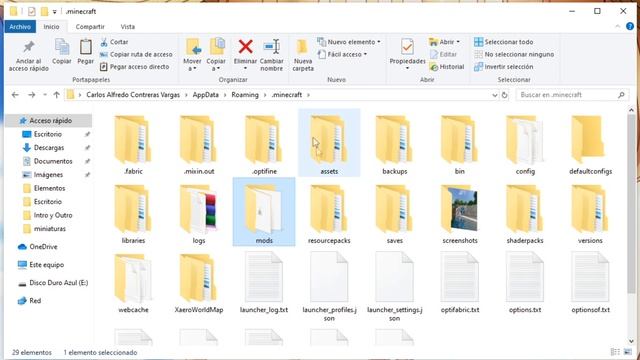
Task: Select Este equipo in navigation pane
Action: tap(46, 264)
